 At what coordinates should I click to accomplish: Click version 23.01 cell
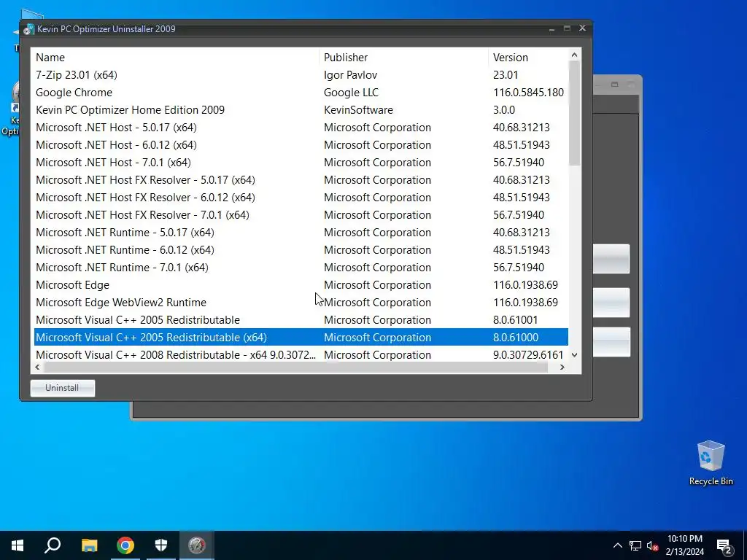[506, 75]
